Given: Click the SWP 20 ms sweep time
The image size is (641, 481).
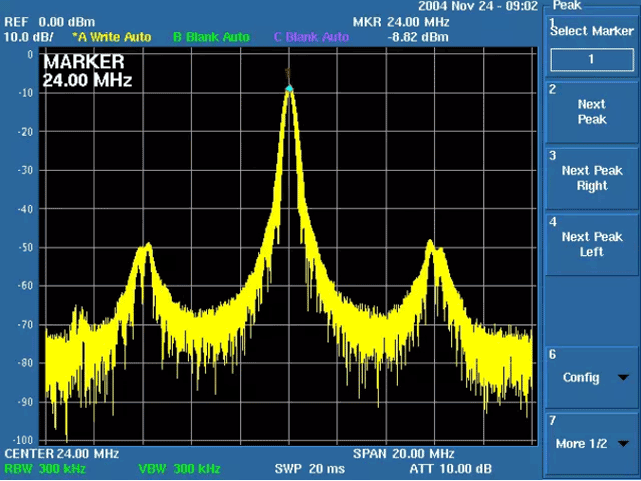Looking at the screenshot, I should (309, 468).
